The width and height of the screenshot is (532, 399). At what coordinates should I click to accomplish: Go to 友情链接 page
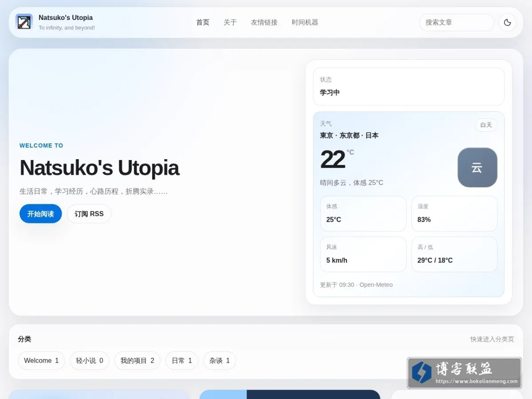(x=264, y=22)
